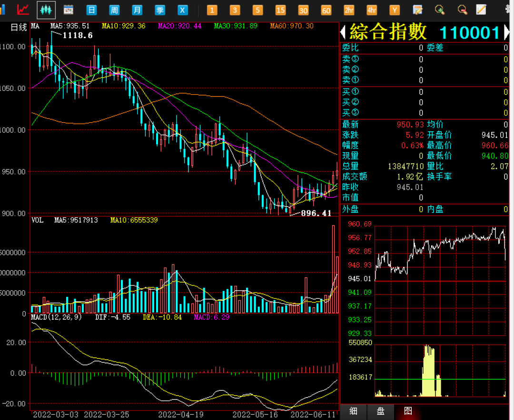514x420 pixels.
Task: Select the orange Y period button
Action: point(395,10)
